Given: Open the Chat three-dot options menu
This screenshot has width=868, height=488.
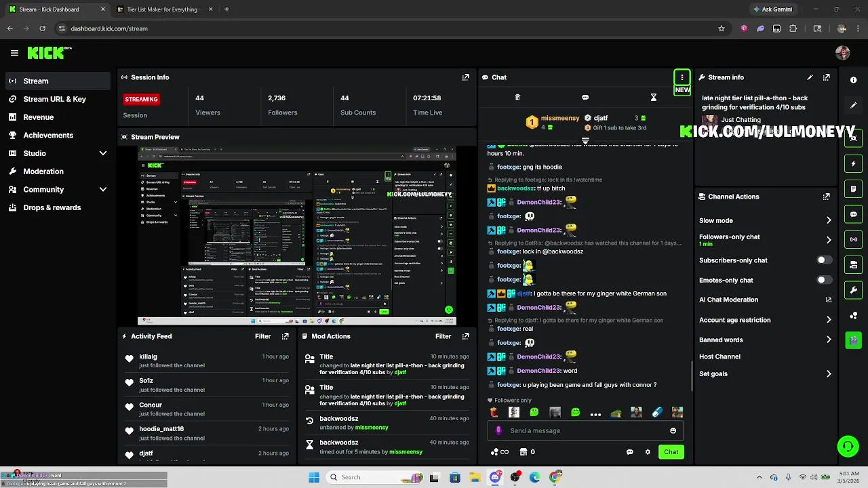Looking at the screenshot, I should click(682, 77).
